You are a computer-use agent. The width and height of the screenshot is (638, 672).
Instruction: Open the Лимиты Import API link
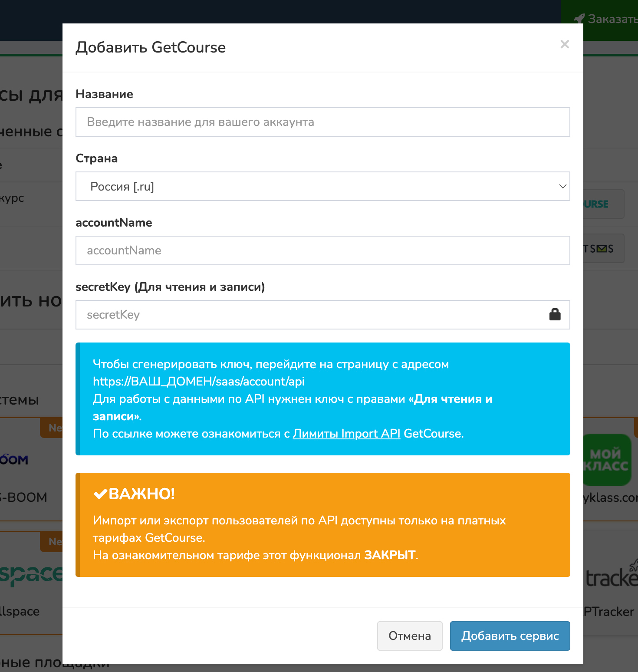pyautogui.click(x=346, y=434)
